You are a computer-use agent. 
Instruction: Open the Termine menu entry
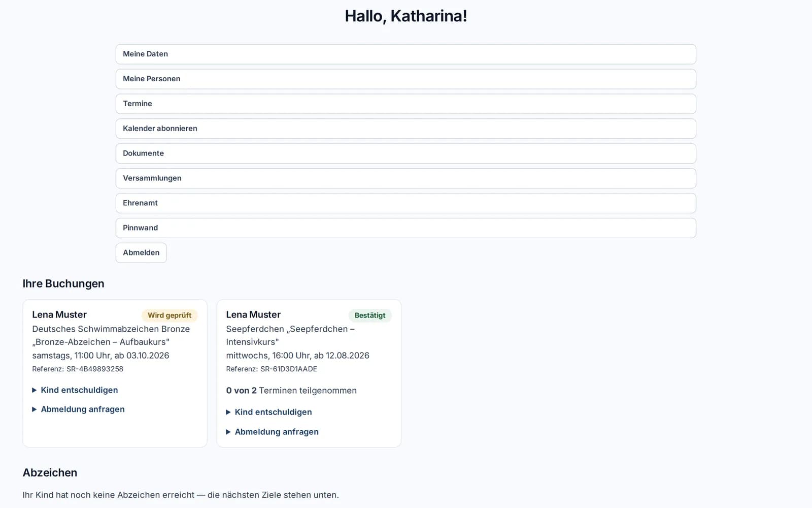coord(406,104)
